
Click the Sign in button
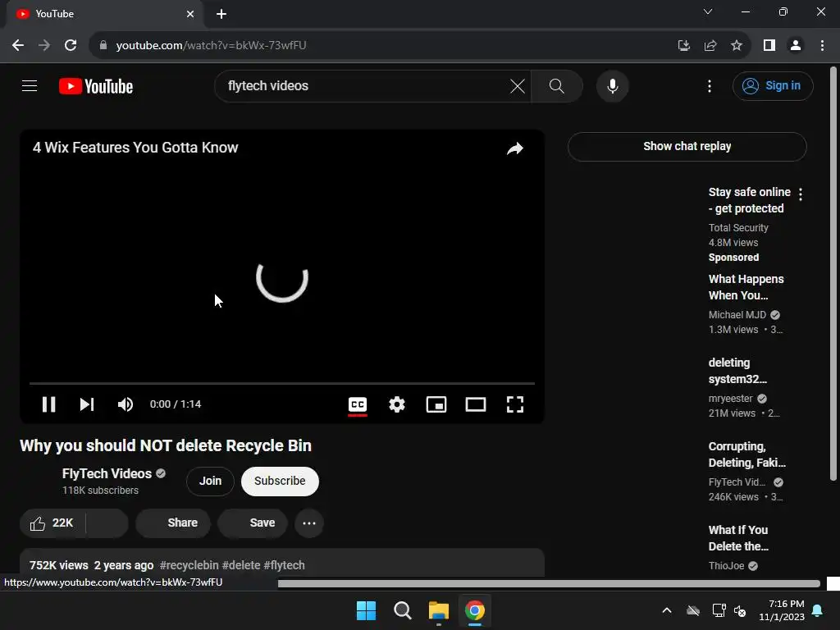tap(773, 85)
